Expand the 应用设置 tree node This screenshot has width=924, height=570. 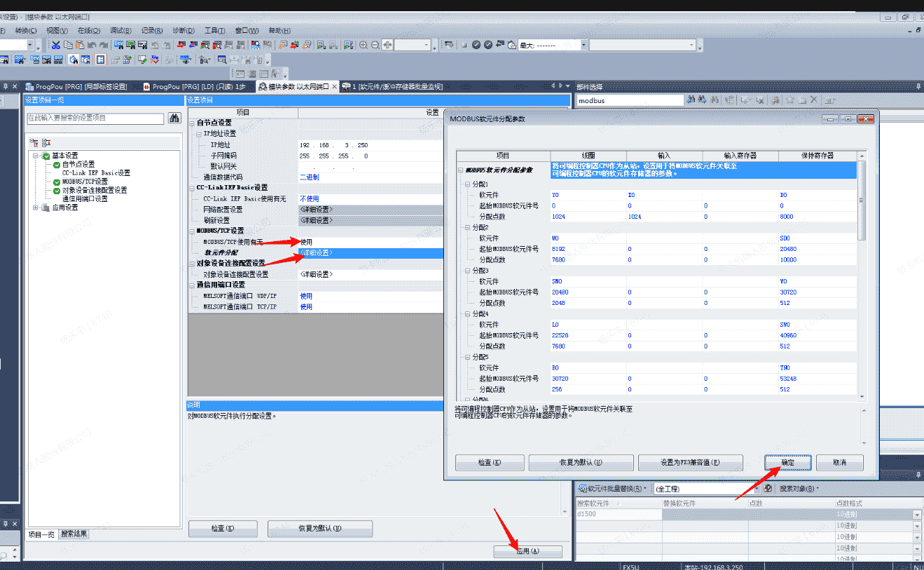(x=36, y=208)
